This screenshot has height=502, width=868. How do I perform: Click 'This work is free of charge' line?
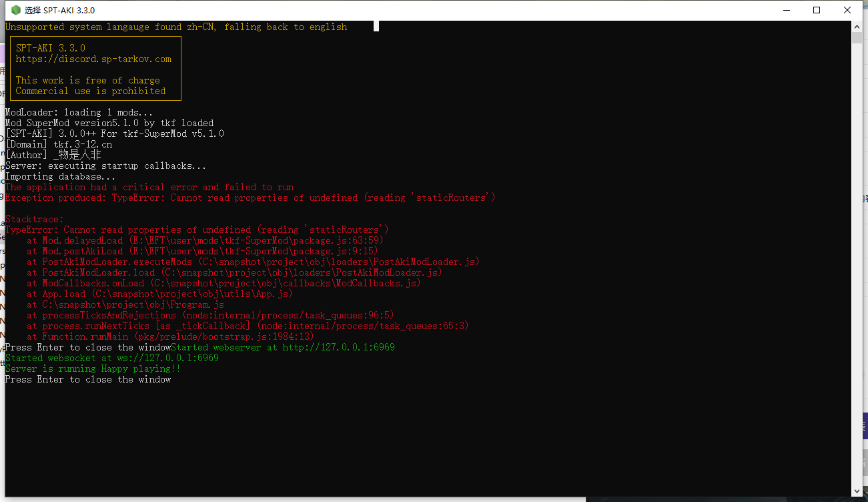(88, 80)
